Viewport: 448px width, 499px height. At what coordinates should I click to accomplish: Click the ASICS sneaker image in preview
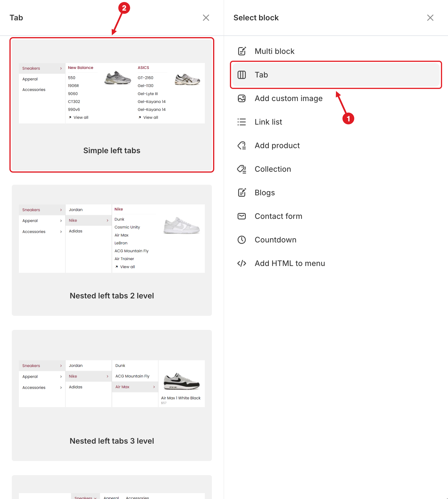click(187, 79)
